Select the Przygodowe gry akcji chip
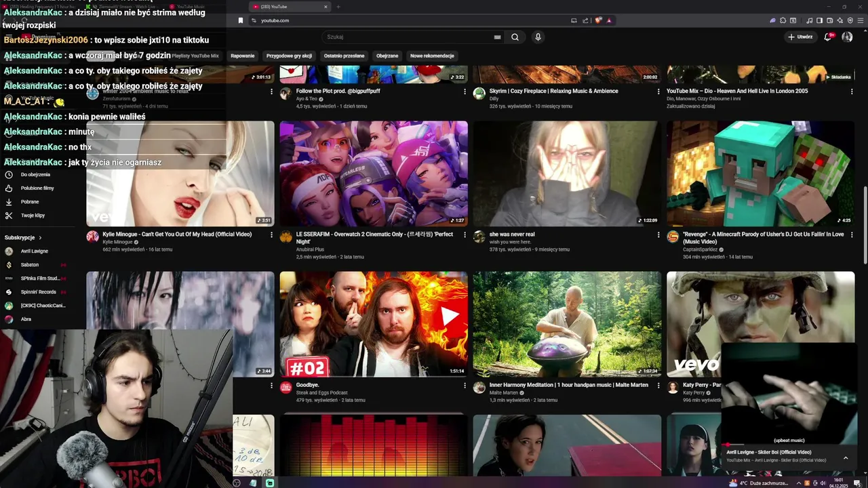The height and width of the screenshot is (488, 868). (289, 56)
